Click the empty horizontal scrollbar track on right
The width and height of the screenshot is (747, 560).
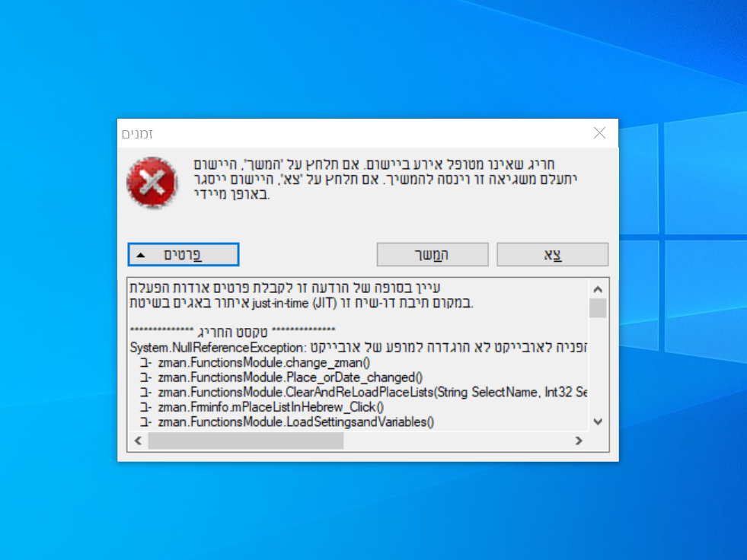[456, 441]
